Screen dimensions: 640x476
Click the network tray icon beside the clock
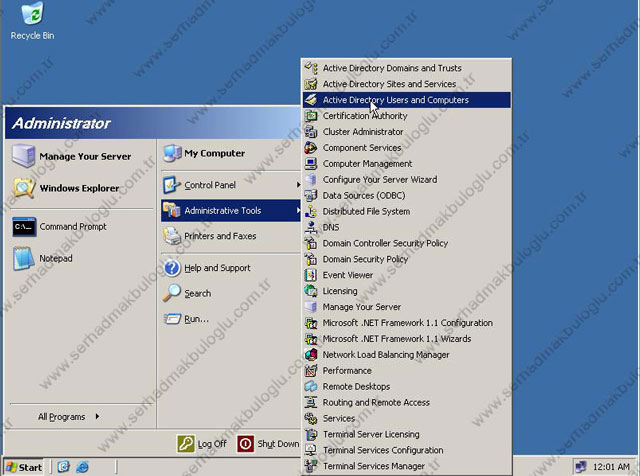[x=581, y=466]
